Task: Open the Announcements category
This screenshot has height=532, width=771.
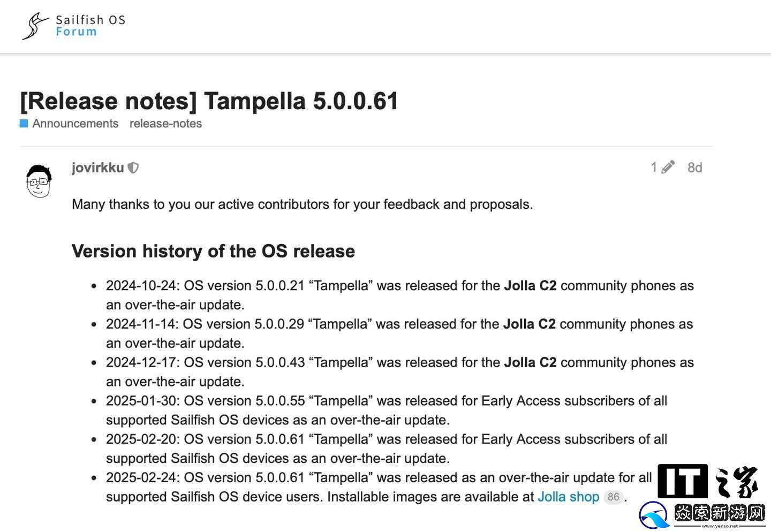Action: [75, 124]
